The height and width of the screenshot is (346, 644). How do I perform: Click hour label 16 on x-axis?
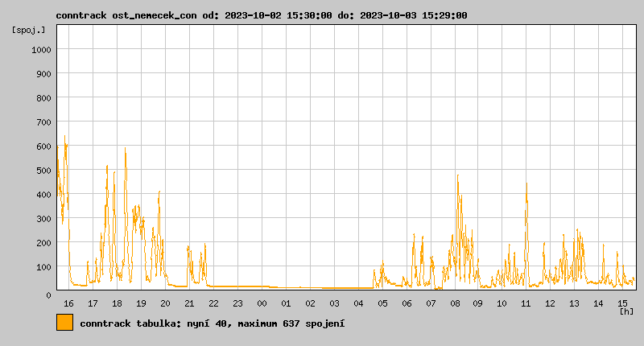68,303
